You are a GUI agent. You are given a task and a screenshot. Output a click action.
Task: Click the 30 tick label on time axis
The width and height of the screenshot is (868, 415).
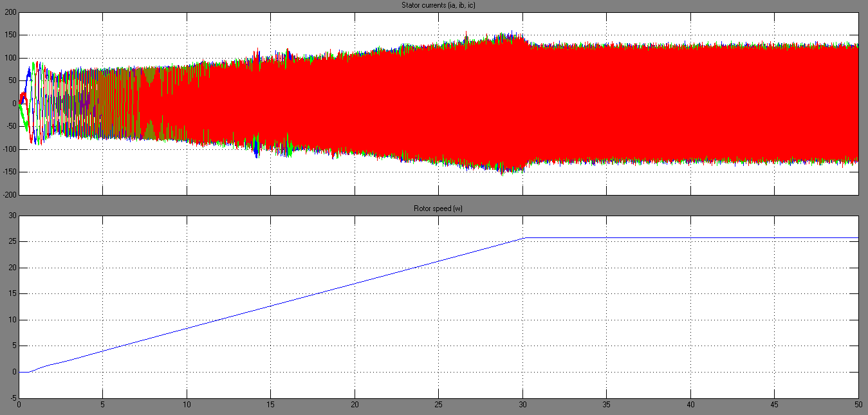click(522, 405)
